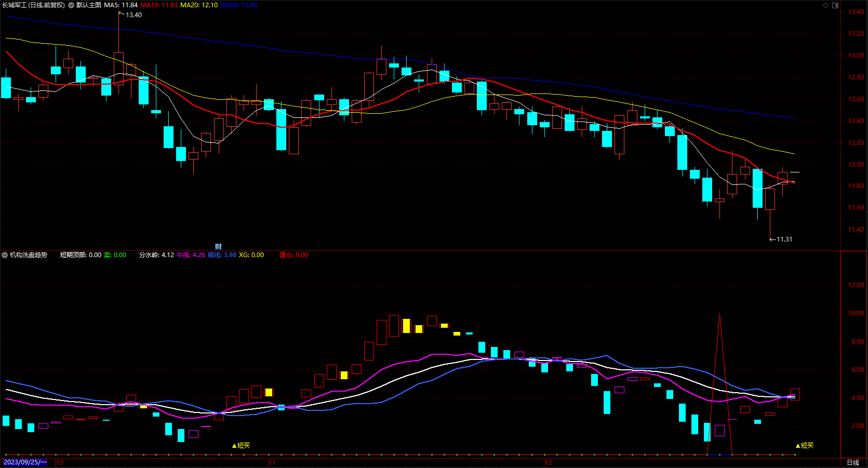Click the MA60: 12.43 readout
Viewport: 868px width, 468px height.
click(x=239, y=5)
